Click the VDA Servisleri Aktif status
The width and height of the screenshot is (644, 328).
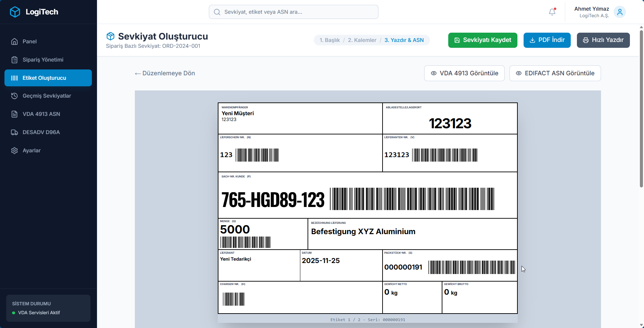(x=39, y=313)
